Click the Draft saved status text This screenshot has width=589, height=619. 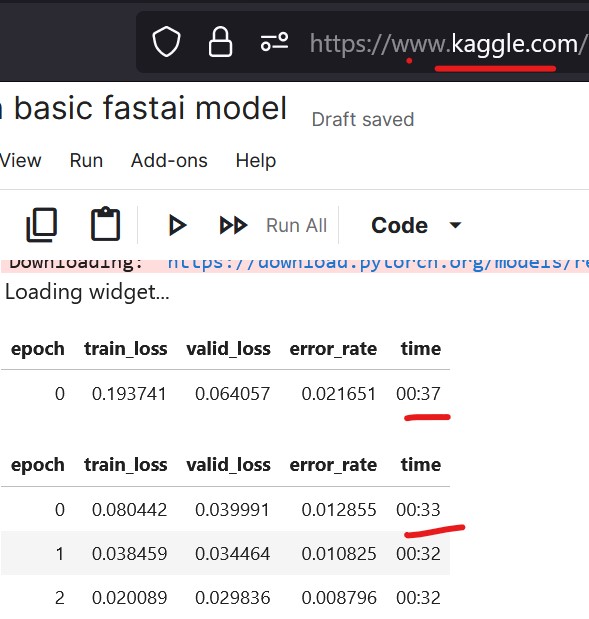click(363, 120)
